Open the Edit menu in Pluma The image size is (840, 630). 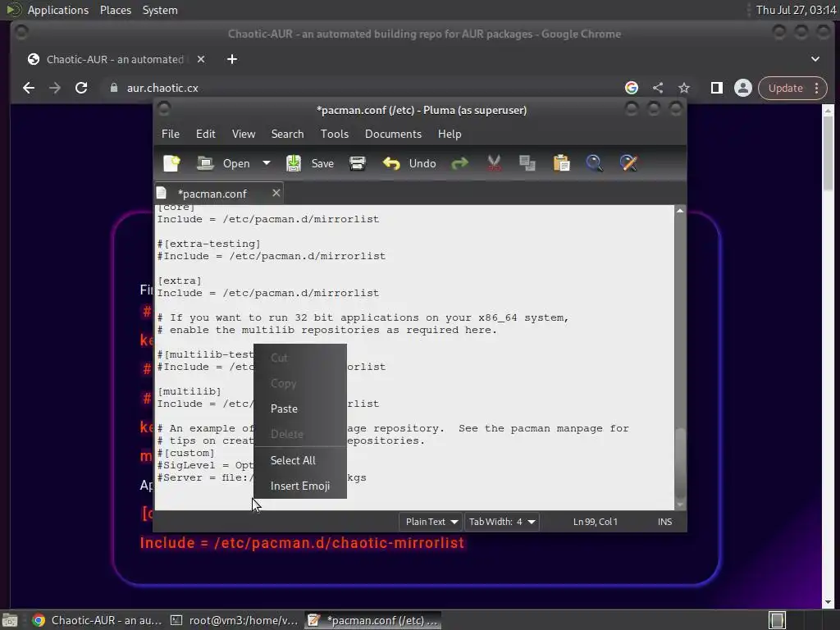(x=206, y=134)
